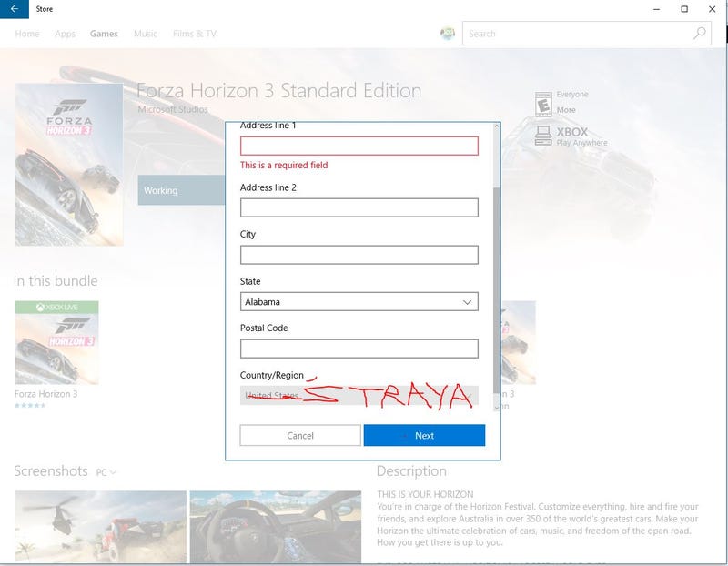
Task: Click the blue Next button
Action: pyautogui.click(x=424, y=436)
